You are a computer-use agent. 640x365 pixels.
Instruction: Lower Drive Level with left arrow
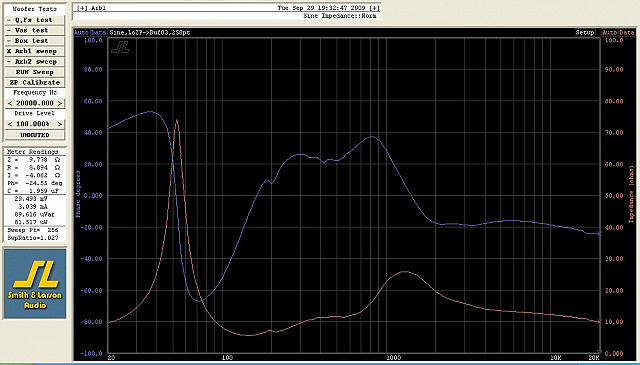tap(10, 124)
